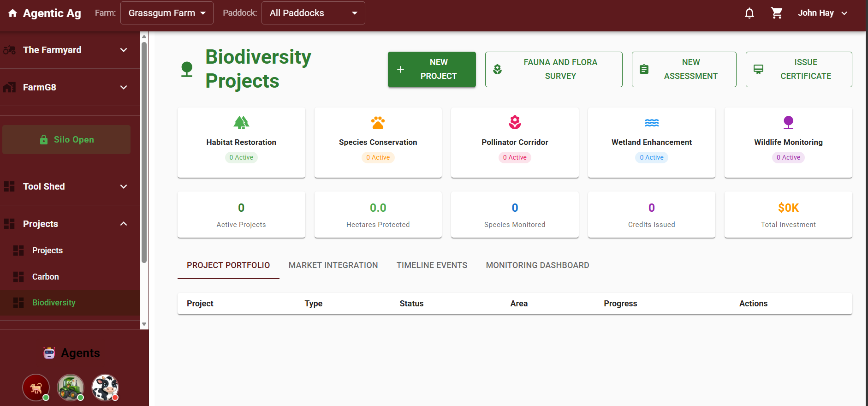
Task: Open the notifications bell
Action: coord(749,13)
